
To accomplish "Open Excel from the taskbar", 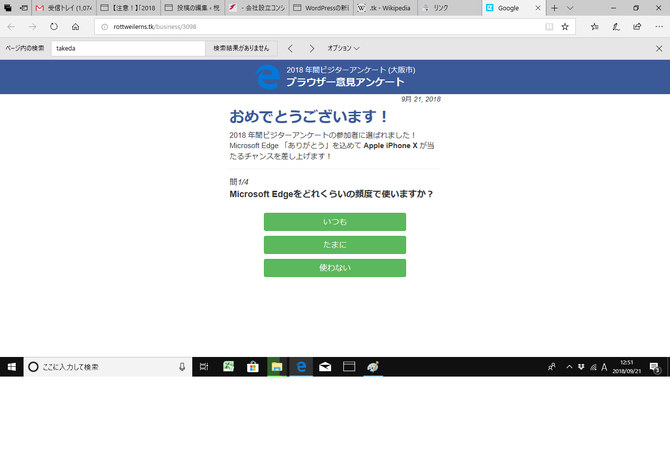I will (228, 367).
